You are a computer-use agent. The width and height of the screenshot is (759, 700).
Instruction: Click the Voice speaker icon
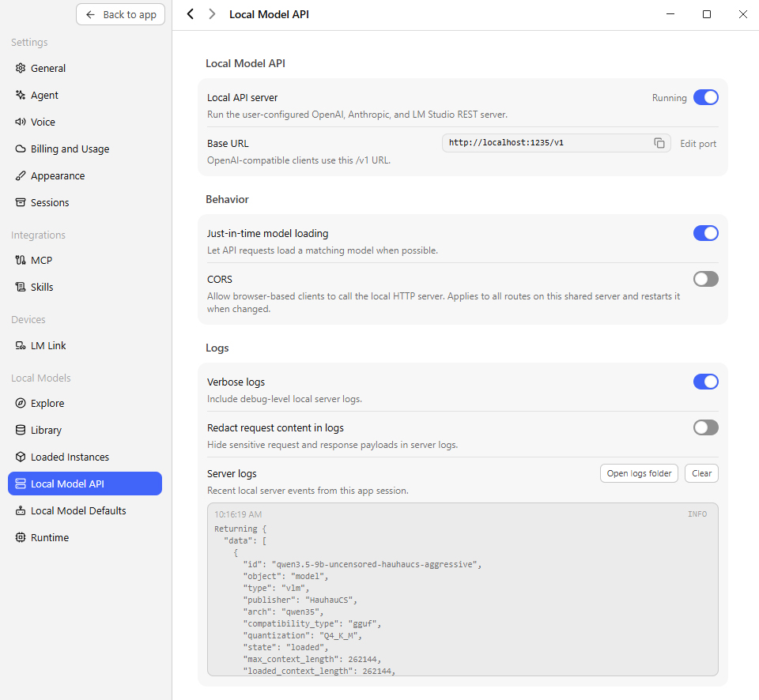pyautogui.click(x=21, y=122)
